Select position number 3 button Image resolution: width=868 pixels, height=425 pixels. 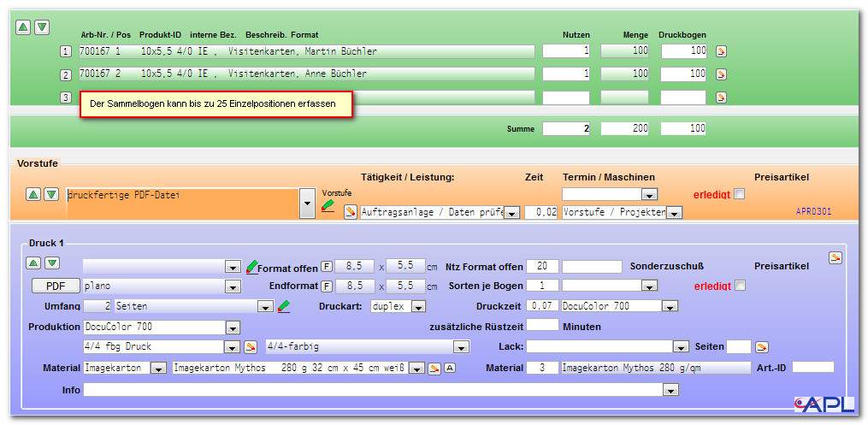click(x=66, y=97)
